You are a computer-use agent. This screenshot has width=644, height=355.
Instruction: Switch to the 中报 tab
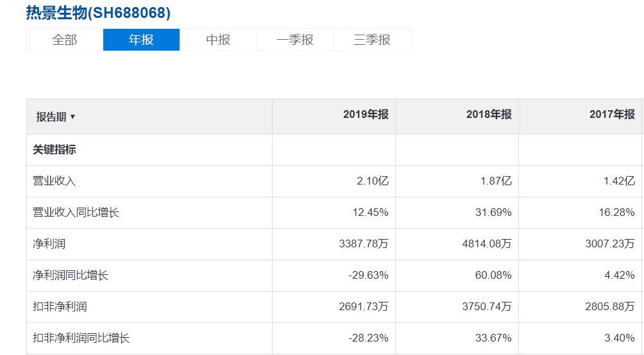click(x=218, y=40)
